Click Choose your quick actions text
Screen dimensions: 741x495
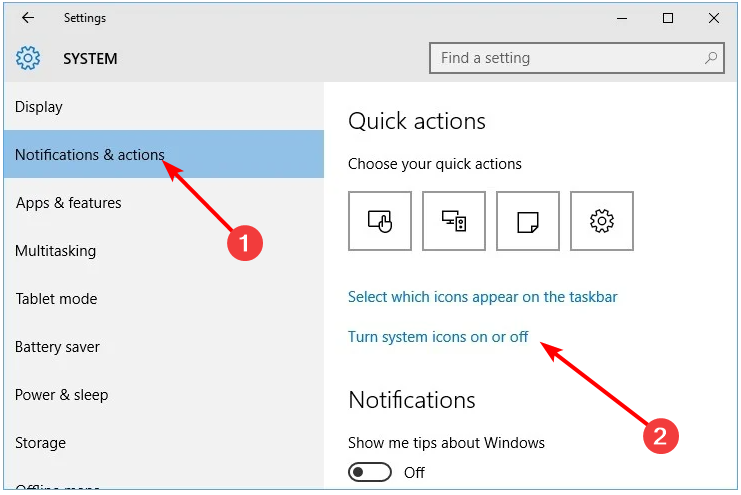(435, 164)
